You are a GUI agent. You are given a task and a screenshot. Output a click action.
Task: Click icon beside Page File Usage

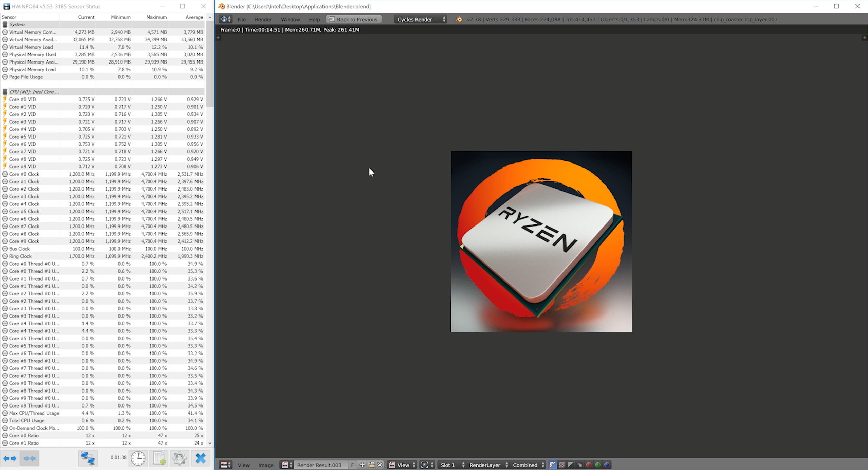tap(5, 77)
